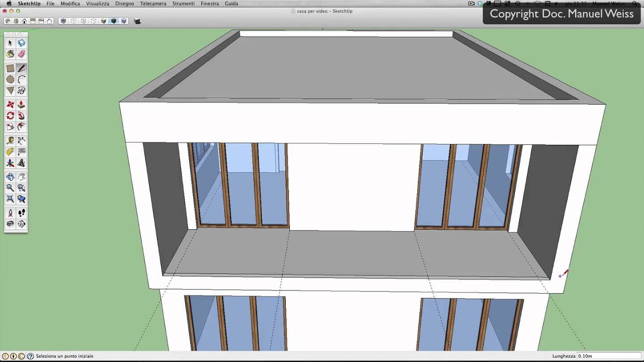This screenshot has height=362, width=644.
Task: Open the Guida menu
Action: [x=231, y=4]
